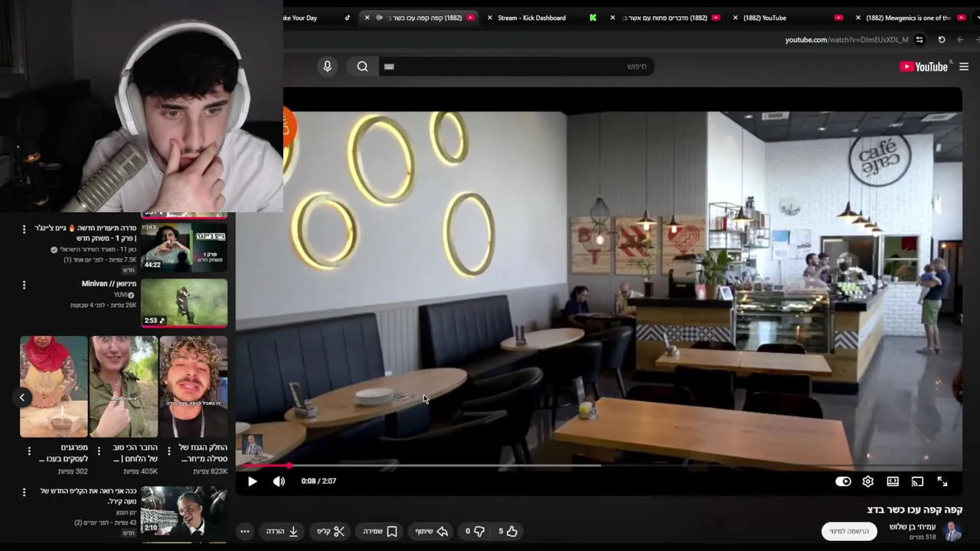Save the video using שמירה button
The width and height of the screenshot is (980, 551).
[380, 531]
